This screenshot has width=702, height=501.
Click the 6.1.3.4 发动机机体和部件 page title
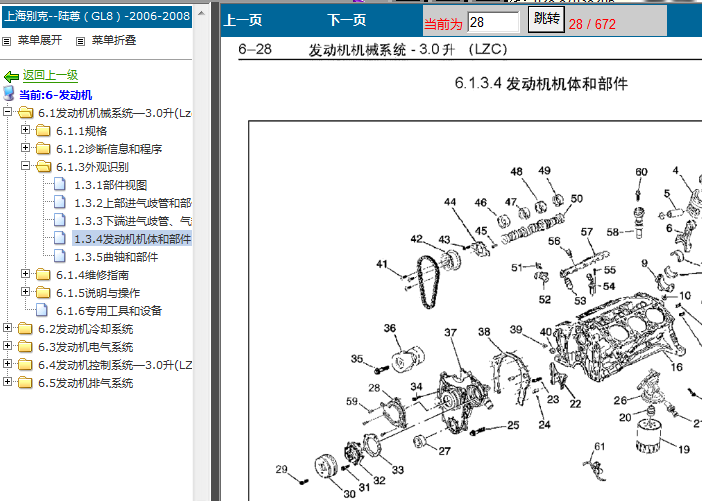point(541,84)
